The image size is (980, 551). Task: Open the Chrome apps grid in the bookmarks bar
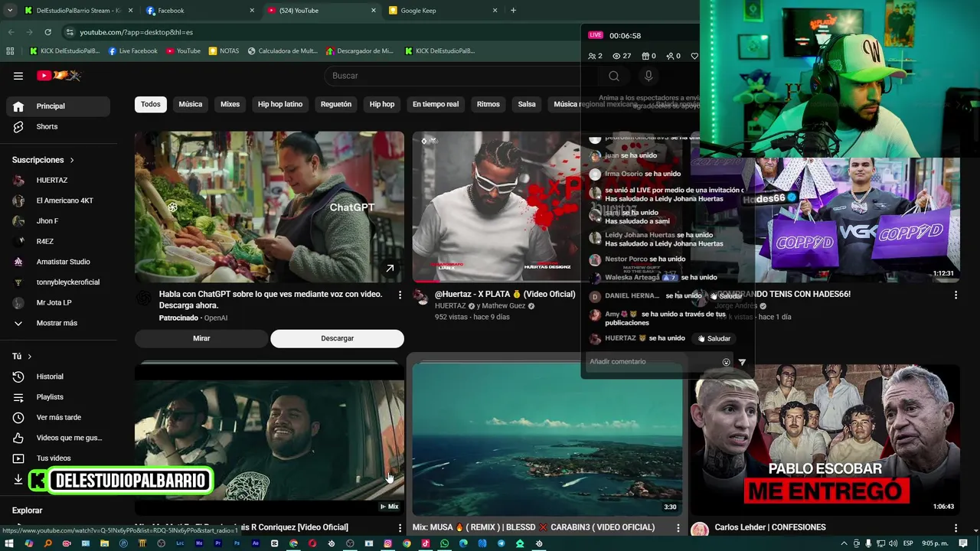click(10, 51)
